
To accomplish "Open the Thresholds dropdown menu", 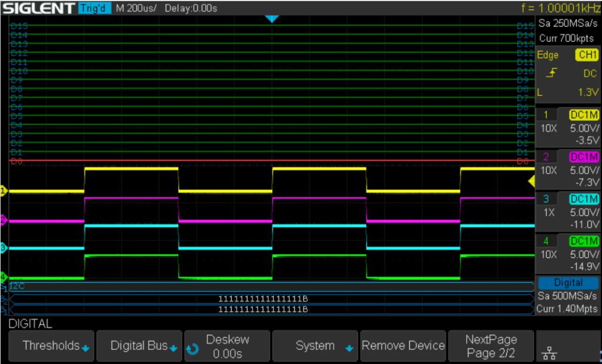I will pos(51,346).
